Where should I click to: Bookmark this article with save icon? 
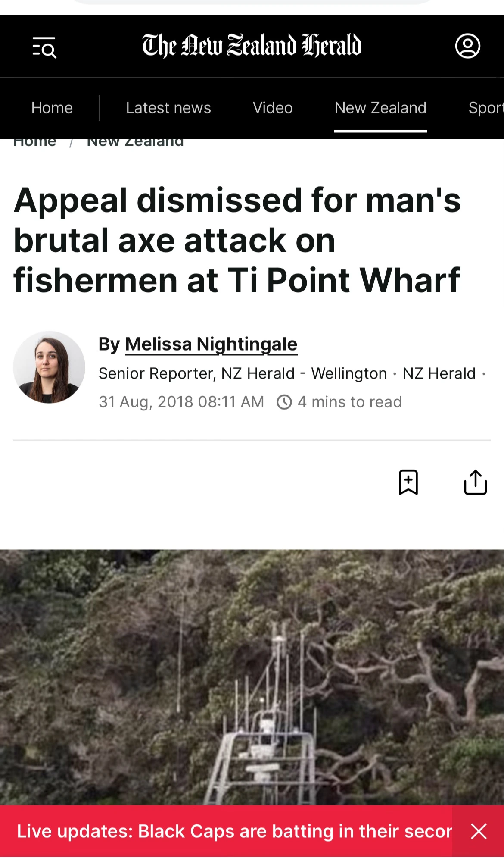point(408,482)
